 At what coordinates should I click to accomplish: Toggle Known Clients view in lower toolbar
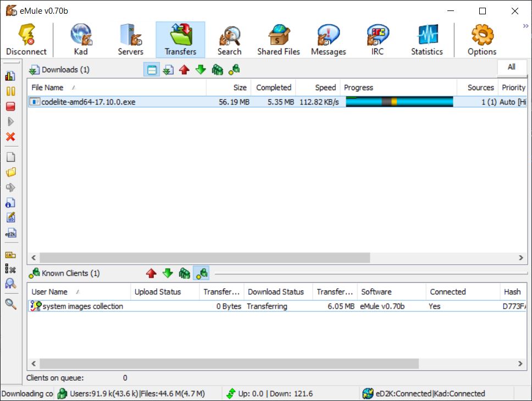[x=202, y=273]
